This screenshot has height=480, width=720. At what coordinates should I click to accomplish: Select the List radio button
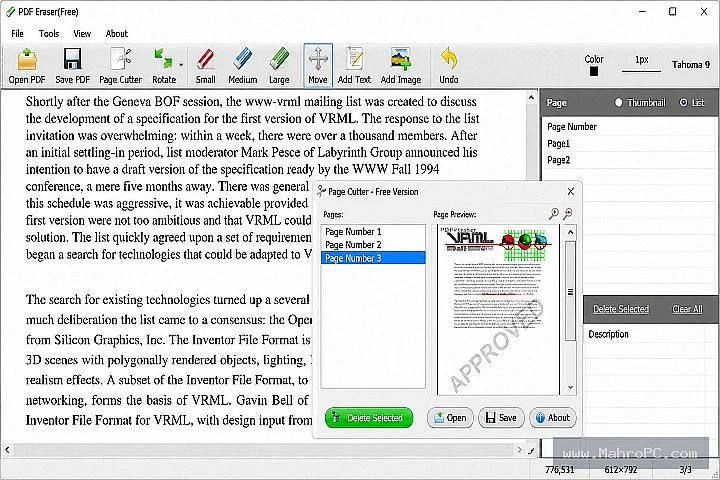point(683,102)
